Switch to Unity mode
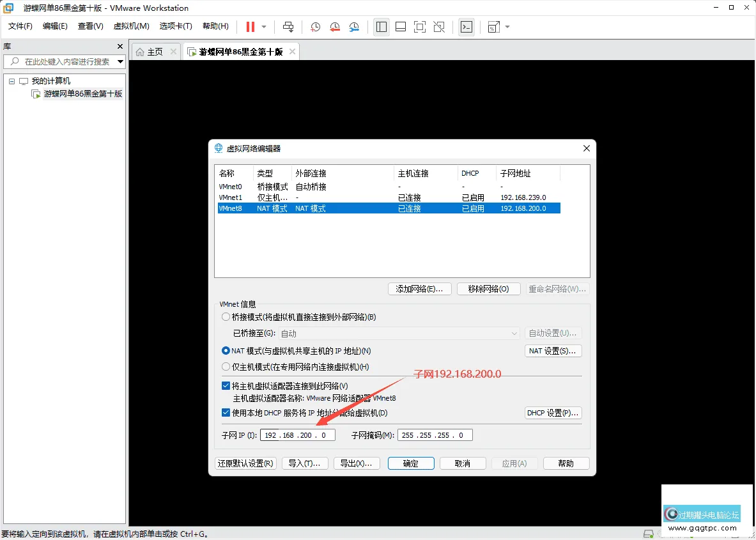The image size is (756, 540). 439,27
